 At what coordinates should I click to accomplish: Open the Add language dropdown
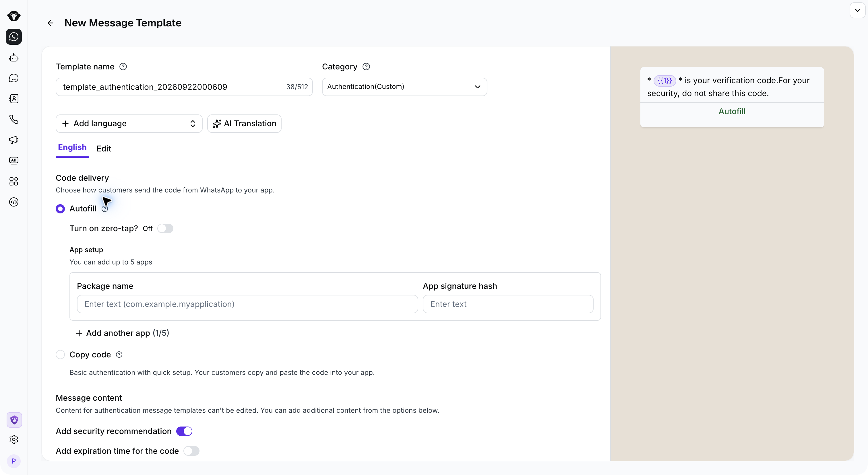(x=129, y=124)
